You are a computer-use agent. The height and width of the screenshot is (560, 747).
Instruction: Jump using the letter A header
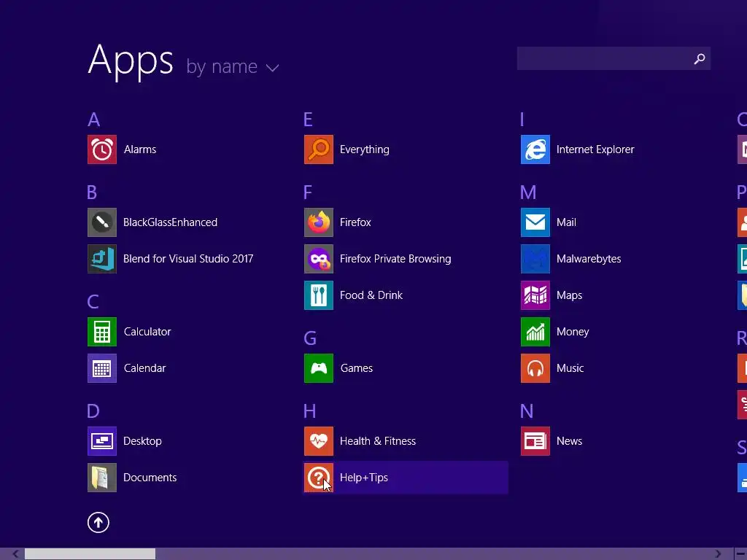pos(94,120)
